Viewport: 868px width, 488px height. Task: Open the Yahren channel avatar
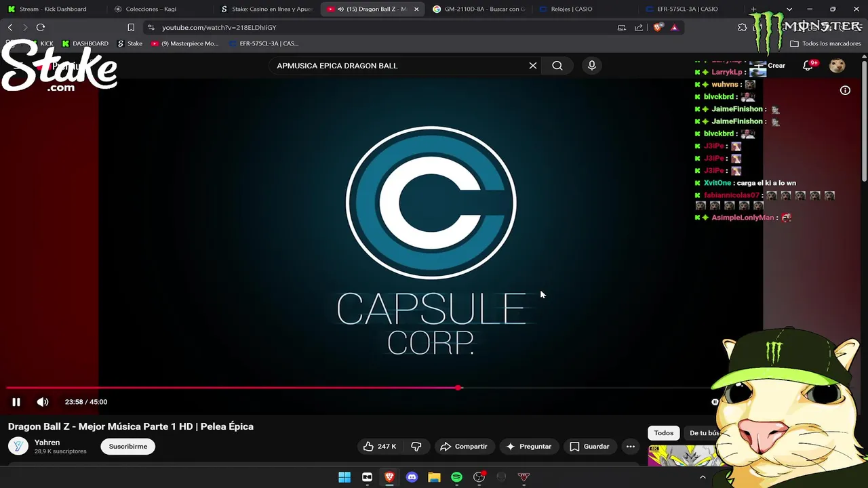point(18,446)
